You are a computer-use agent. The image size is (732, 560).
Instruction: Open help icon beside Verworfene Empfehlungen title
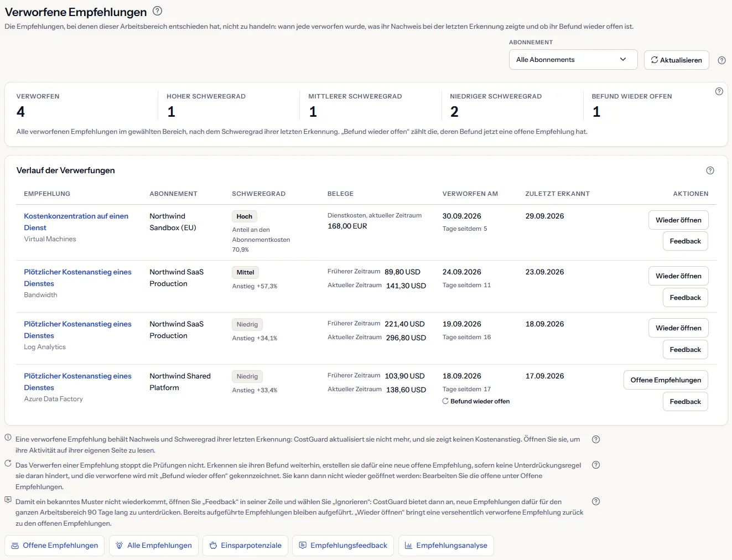[158, 11]
